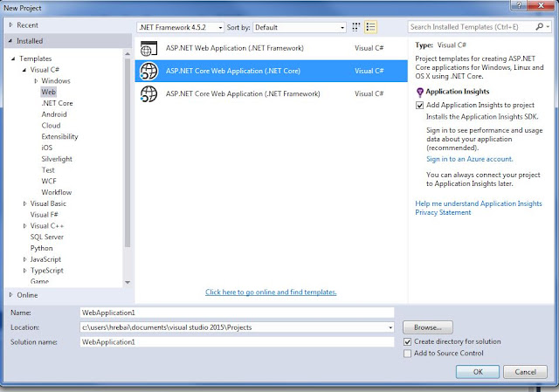Open Help me understand Application Insights link

click(479, 203)
